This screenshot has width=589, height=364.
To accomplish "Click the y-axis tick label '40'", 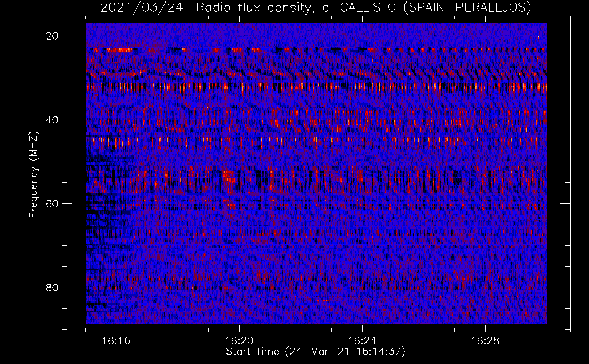I will click(52, 120).
